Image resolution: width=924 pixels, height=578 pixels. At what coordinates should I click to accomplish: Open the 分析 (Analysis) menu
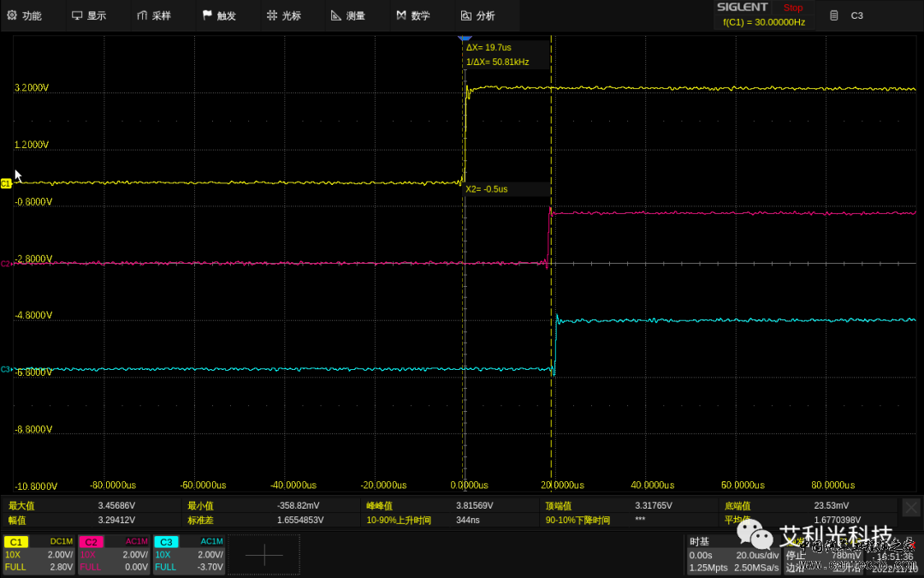(477, 15)
